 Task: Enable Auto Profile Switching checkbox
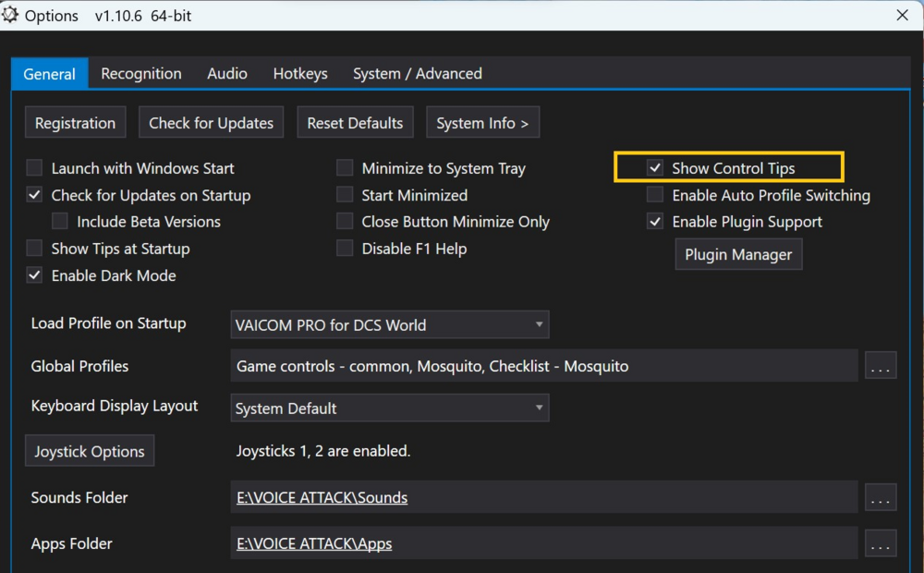pos(655,195)
